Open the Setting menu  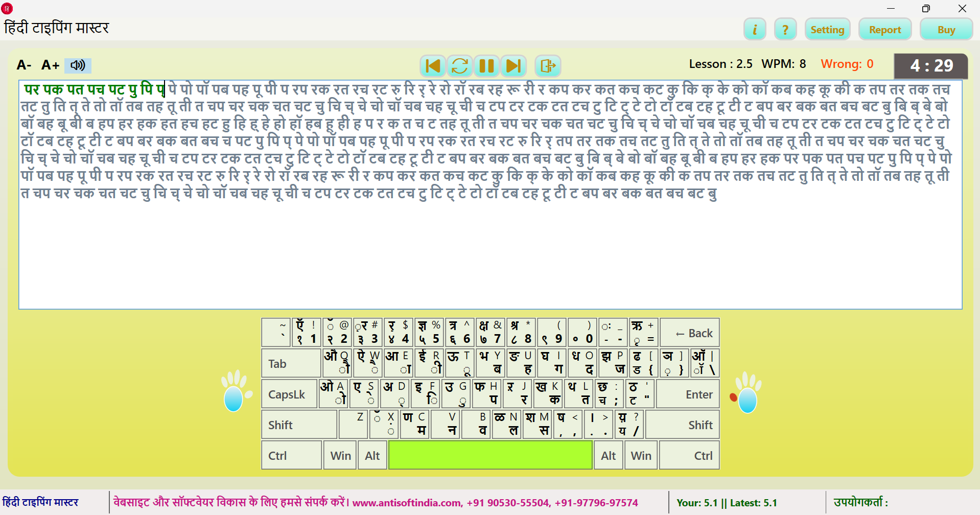827,30
